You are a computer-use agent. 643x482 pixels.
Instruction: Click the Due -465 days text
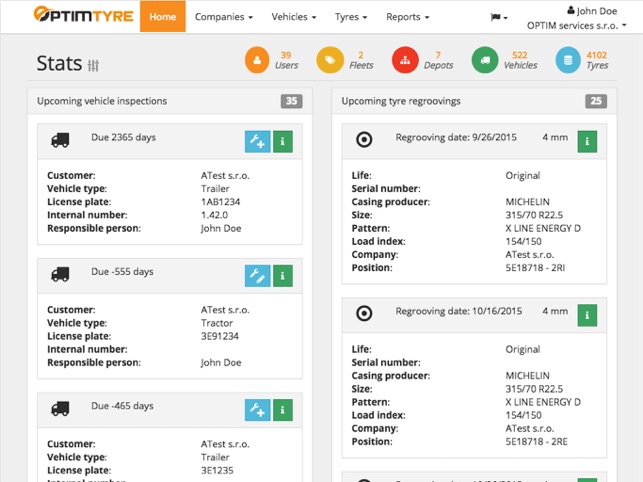coord(122,406)
